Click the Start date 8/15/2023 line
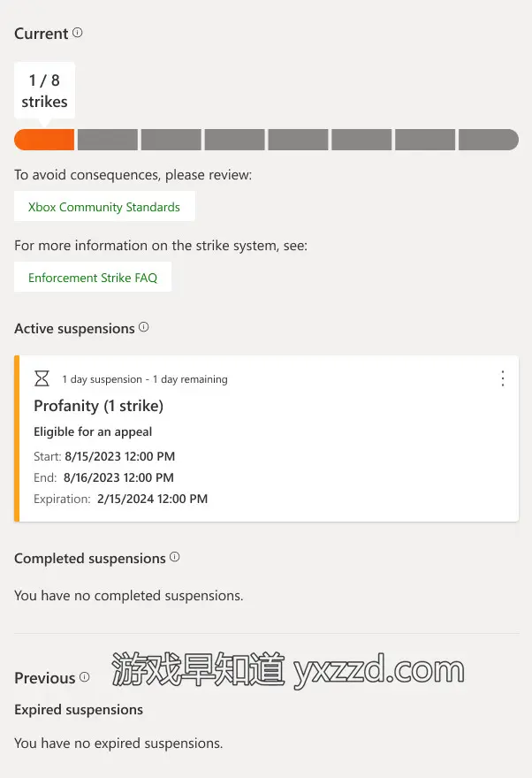 (104, 456)
